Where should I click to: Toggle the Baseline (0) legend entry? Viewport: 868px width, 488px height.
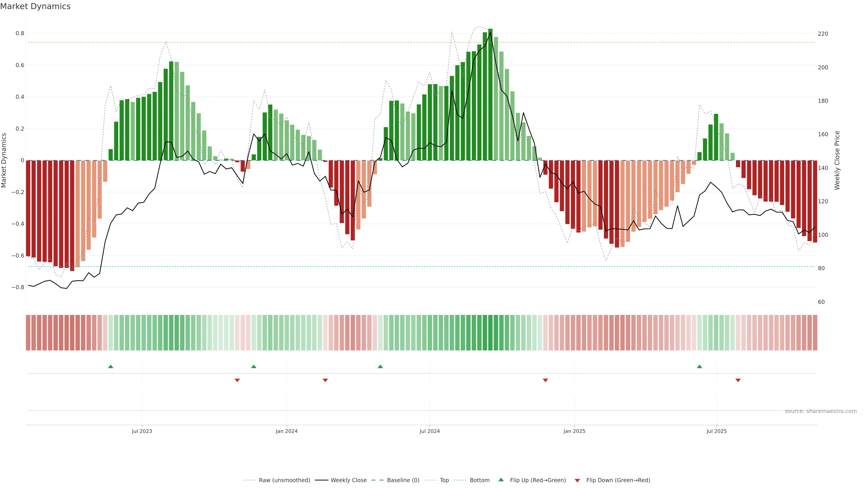point(403,480)
